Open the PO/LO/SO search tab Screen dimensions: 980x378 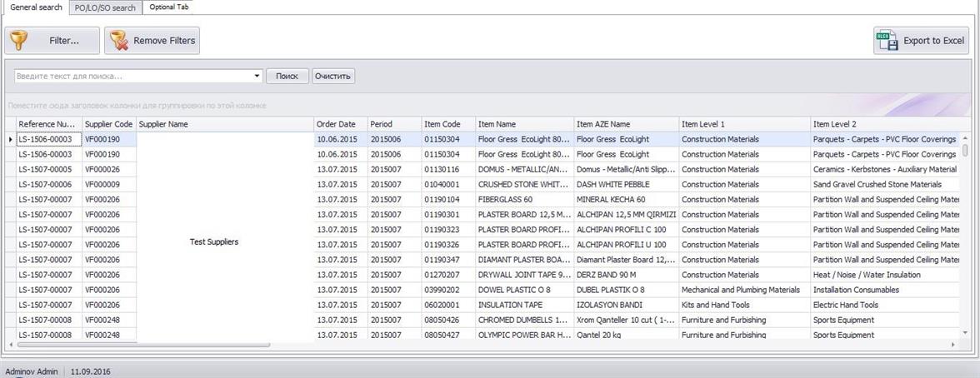(x=104, y=8)
